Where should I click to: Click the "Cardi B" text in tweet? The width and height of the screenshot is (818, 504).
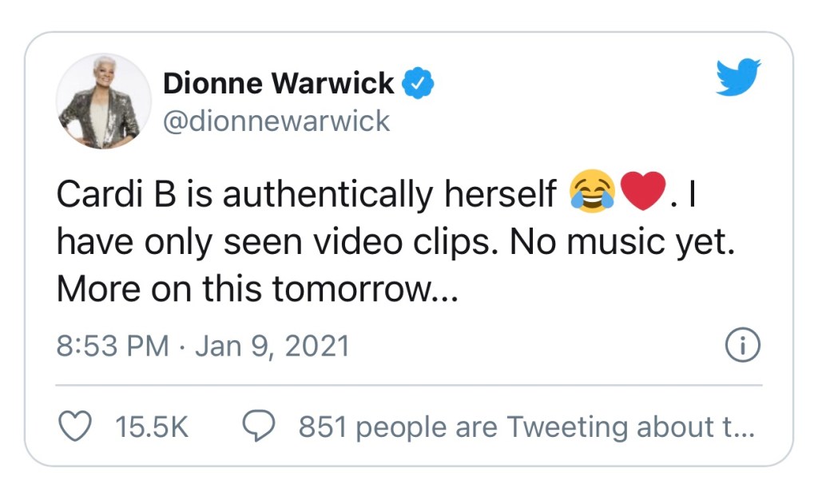tap(110, 196)
